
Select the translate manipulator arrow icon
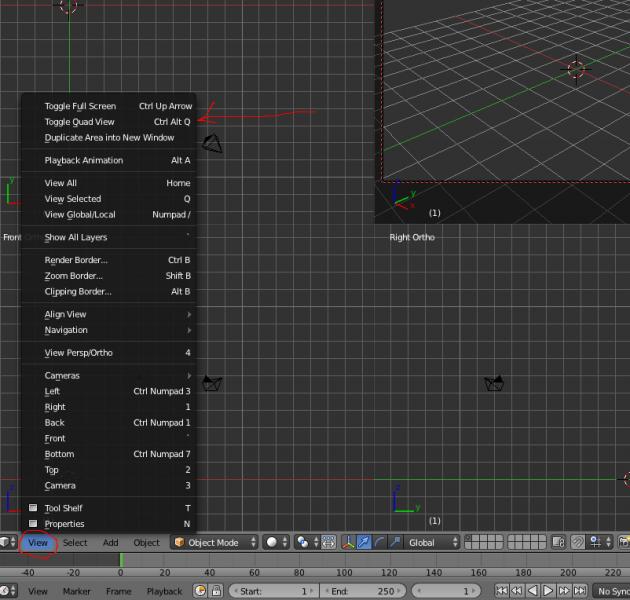point(364,542)
